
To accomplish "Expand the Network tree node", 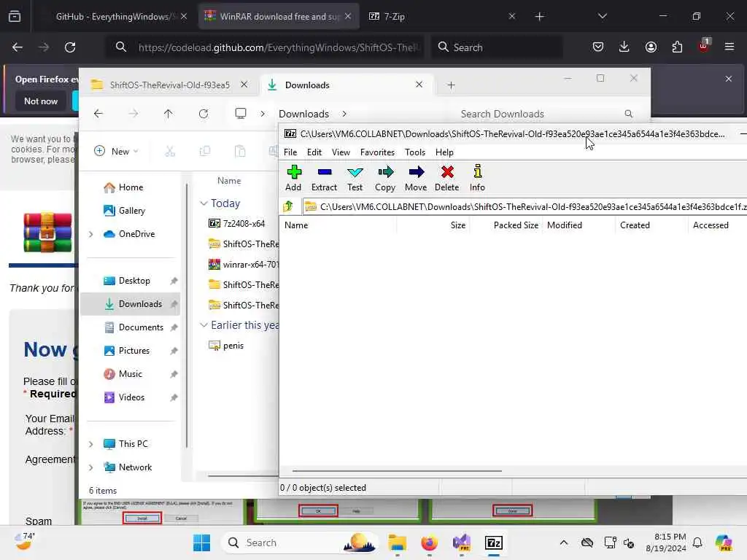I will pyautogui.click(x=91, y=467).
